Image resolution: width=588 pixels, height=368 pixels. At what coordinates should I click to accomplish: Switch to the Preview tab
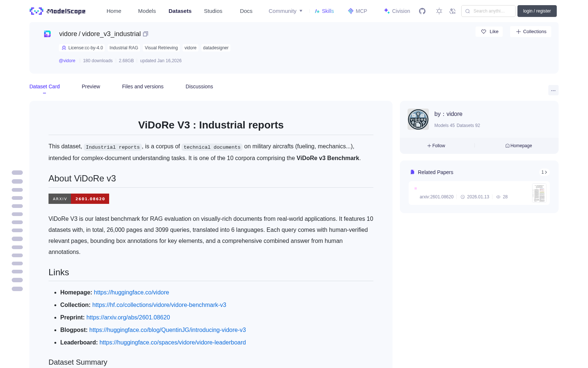point(91,86)
